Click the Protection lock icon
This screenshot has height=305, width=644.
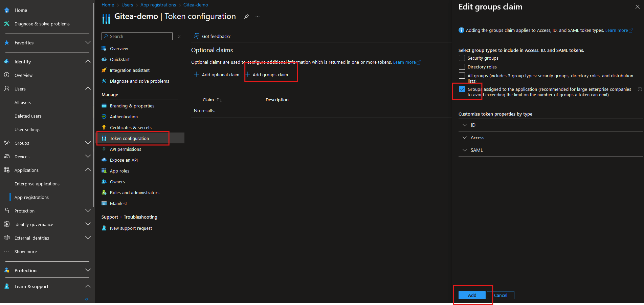click(x=7, y=211)
